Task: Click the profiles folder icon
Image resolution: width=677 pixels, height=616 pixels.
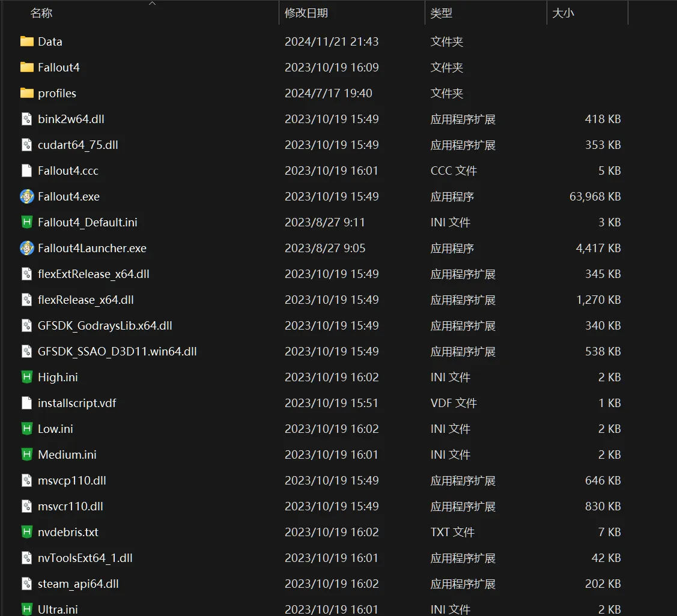Action: 27,93
